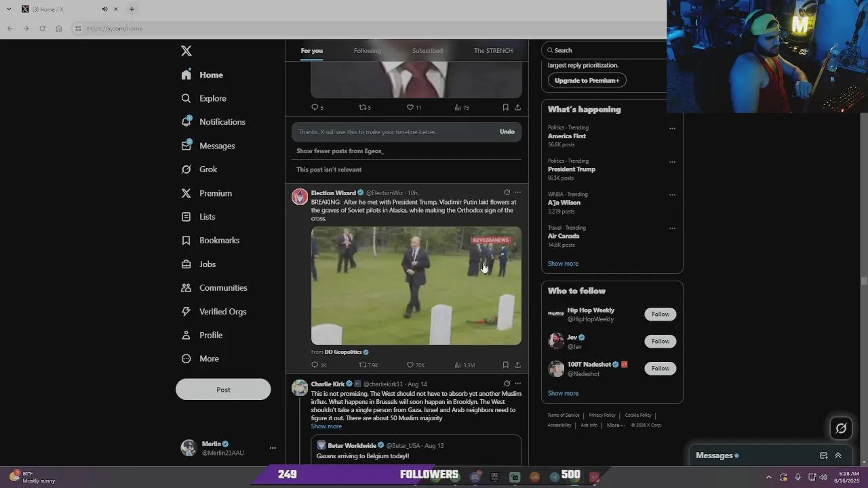
Task: Compose new message in Messages drawer
Action: point(823,455)
